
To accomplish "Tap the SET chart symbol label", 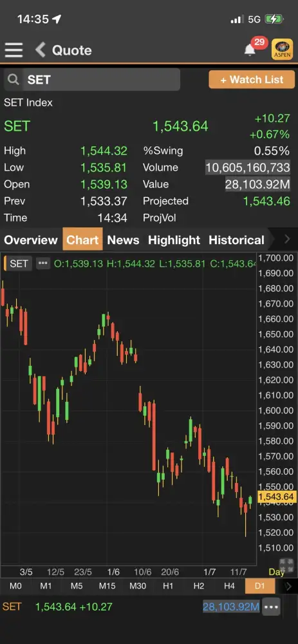I will click(19, 263).
